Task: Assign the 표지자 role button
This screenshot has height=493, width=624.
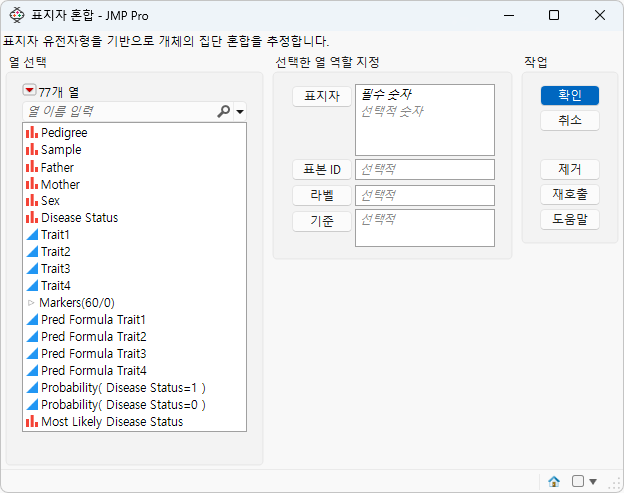Action: click(322, 96)
